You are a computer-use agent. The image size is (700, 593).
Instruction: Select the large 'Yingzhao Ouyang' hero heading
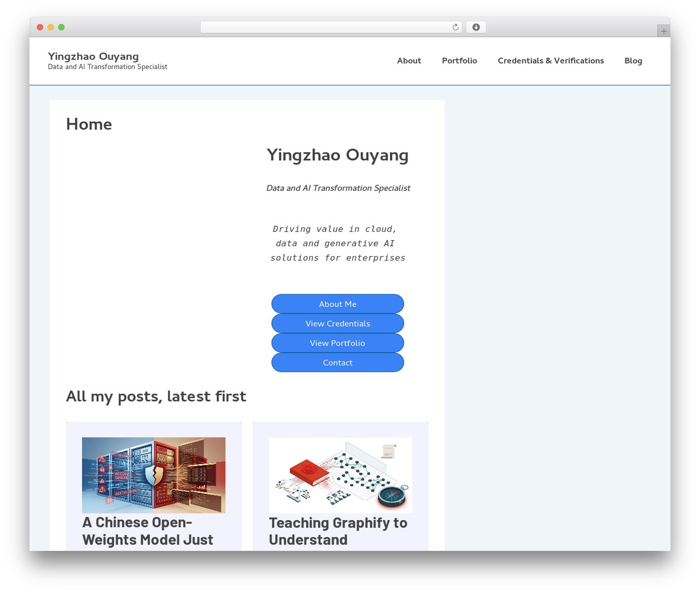[337, 155]
